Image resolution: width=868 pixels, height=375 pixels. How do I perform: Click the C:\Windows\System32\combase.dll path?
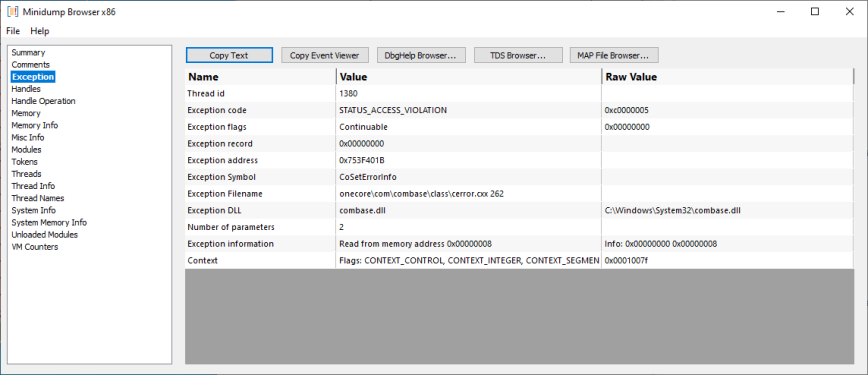point(673,210)
